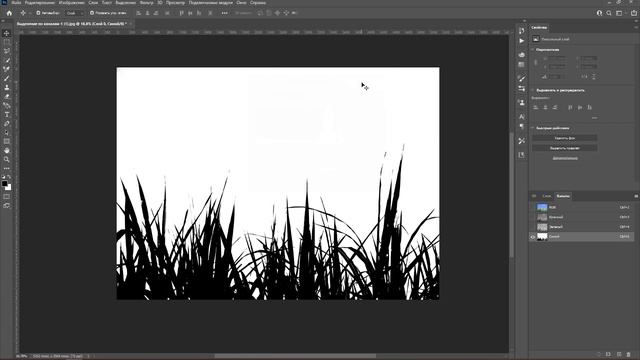This screenshot has width=640, height=360.
Task: Click the horizontal canvas scrollbar
Action: pos(295,356)
